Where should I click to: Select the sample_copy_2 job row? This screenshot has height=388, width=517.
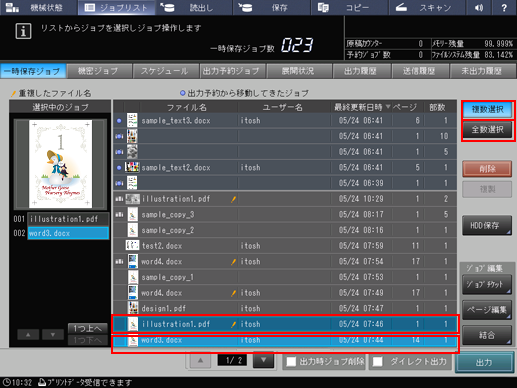285,230
